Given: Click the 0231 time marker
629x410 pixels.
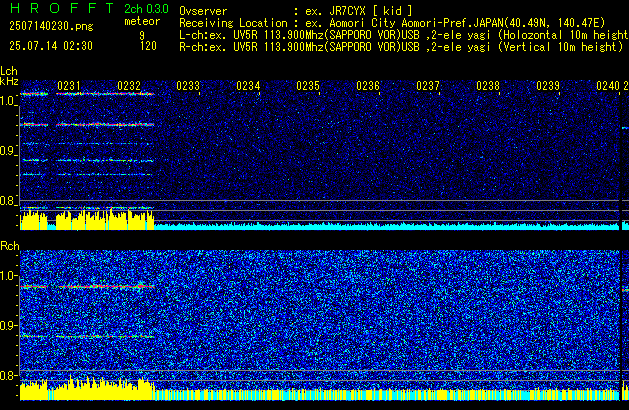Looking at the screenshot, I should tap(69, 86).
